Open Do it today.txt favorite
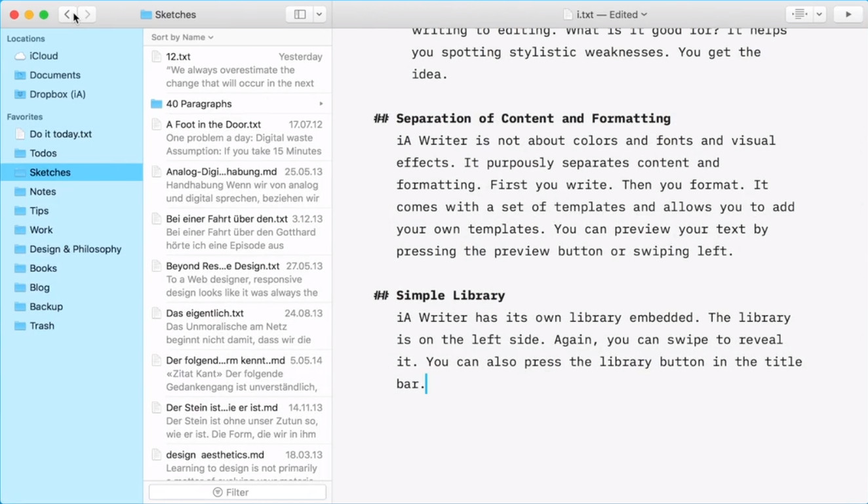The width and height of the screenshot is (868, 504). coord(71,134)
